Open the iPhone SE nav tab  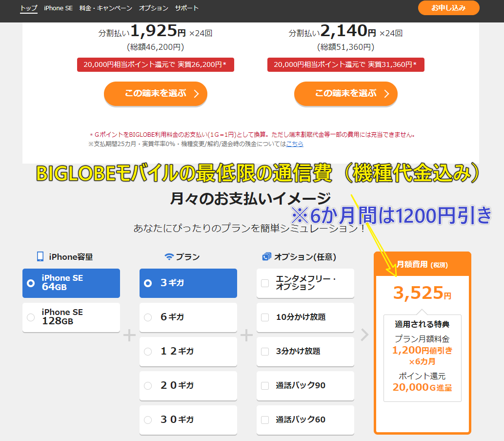tap(59, 8)
